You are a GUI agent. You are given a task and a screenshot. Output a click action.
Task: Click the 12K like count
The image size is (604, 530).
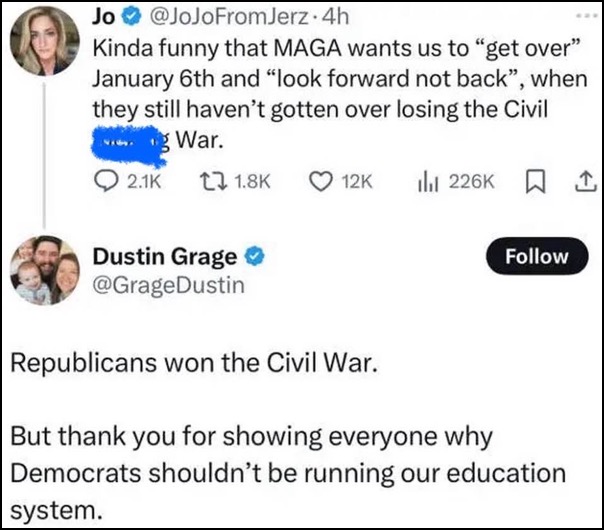[357, 181]
